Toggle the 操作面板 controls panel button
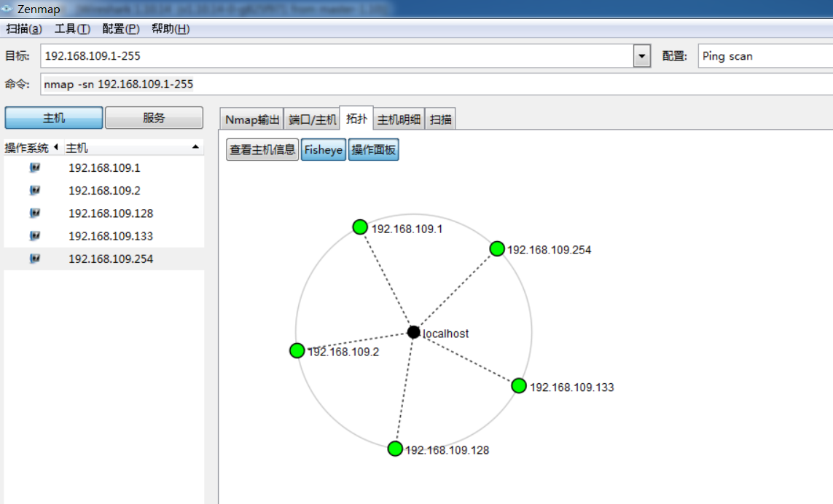Viewport: 833px width, 504px height. 373,150
